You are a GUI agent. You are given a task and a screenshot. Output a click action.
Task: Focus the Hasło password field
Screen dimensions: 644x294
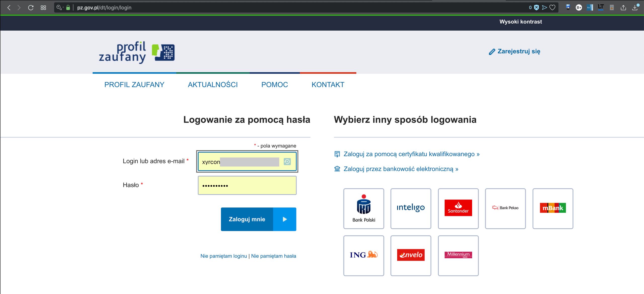247,186
